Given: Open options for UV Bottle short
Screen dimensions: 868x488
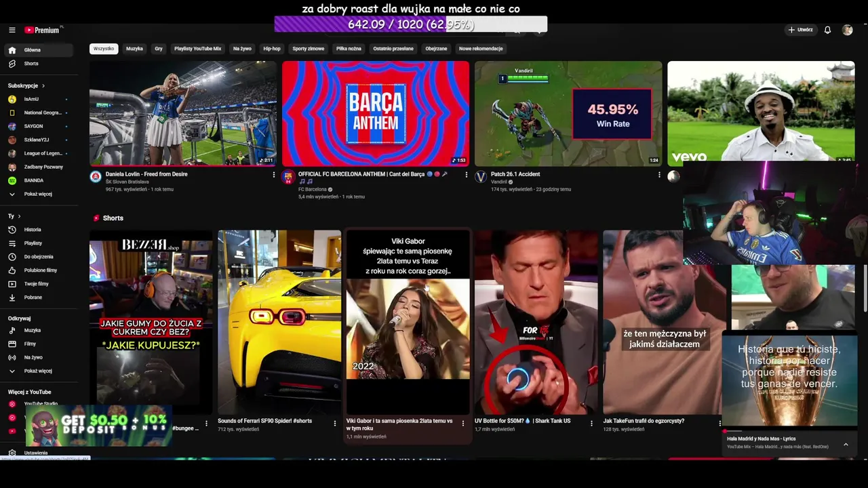Looking at the screenshot, I should (x=591, y=424).
